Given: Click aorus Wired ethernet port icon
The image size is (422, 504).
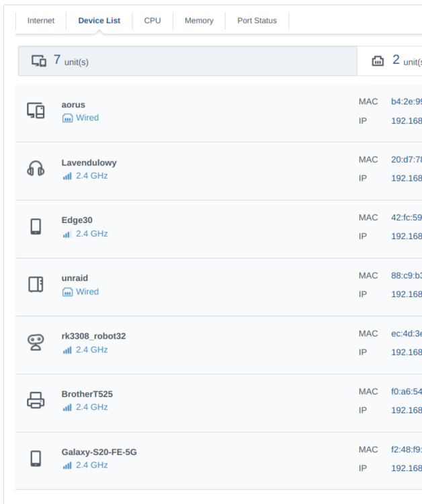Looking at the screenshot, I should coord(67,118).
